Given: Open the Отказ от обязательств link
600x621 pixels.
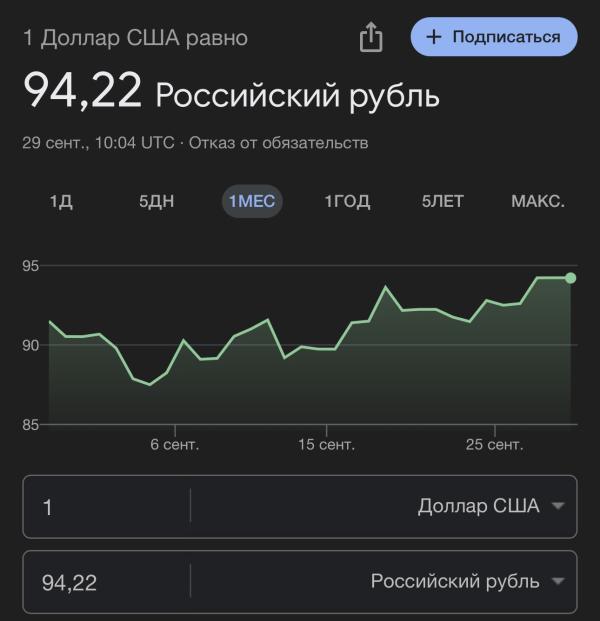Looking at the screenshot, I should pyautogui.click(x=278, y=143).
